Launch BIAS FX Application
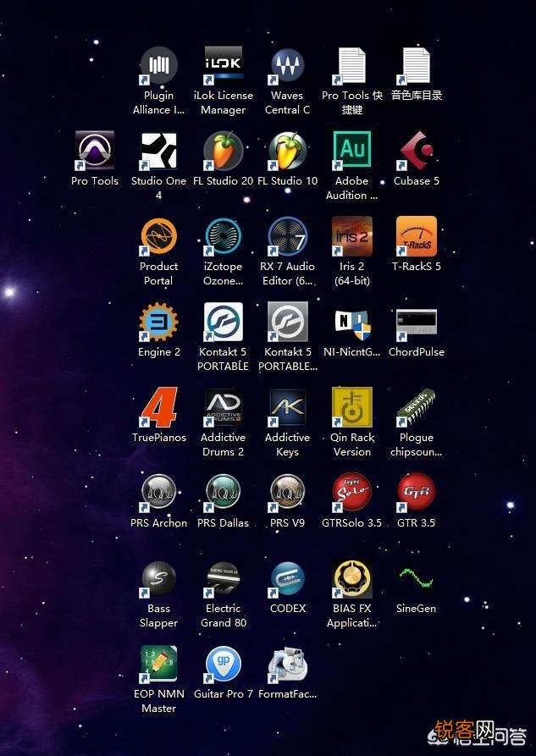Screen dimensions: 536x756 point(351,578)
